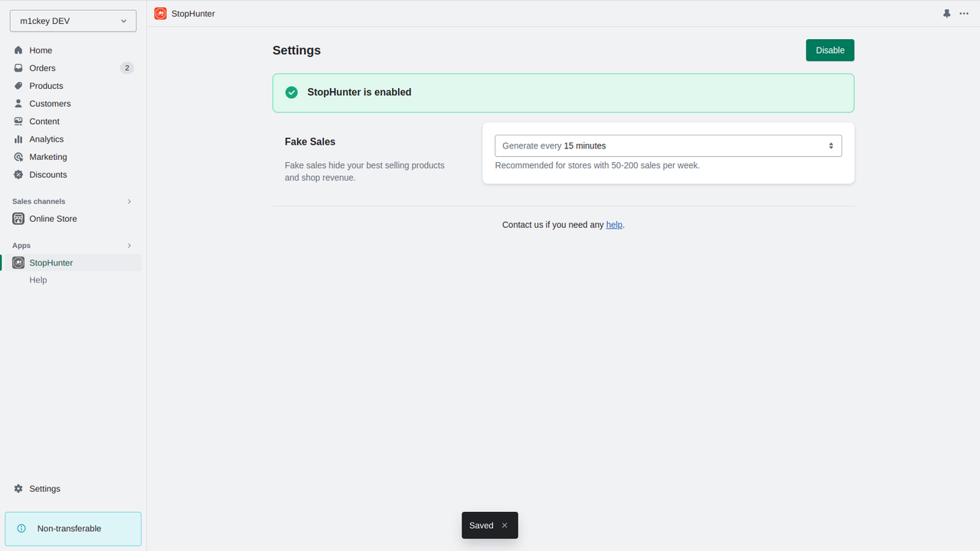Pin the app using the pin icon
The width and height of the screenshot is (980, 551).
pyautogui.click(x=946, y=14)
